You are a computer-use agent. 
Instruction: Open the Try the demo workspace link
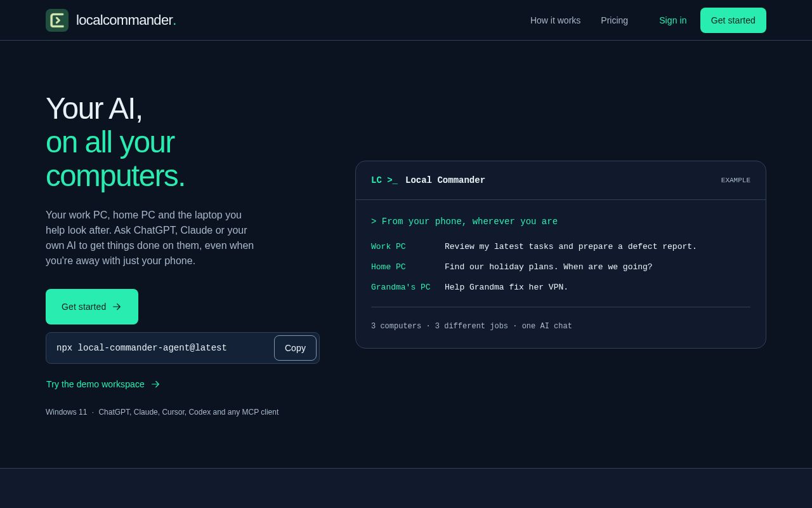click(103, 384)
